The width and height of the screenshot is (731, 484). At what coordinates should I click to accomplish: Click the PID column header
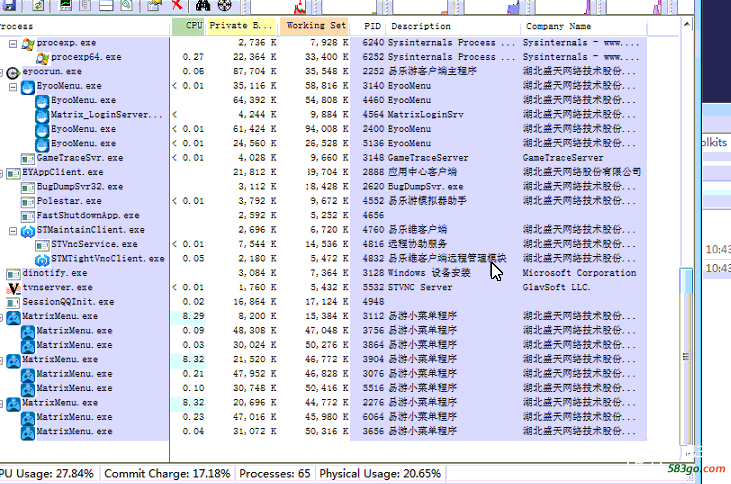[371, 26]
